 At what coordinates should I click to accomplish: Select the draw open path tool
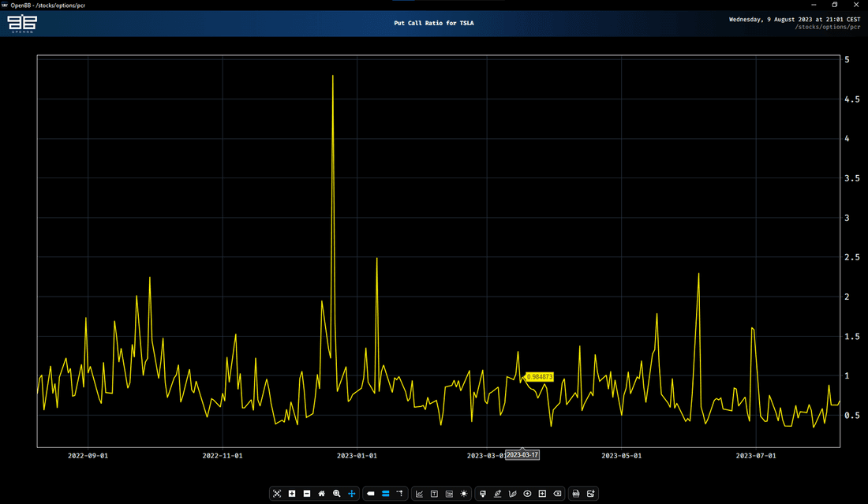tap(513, 494)
